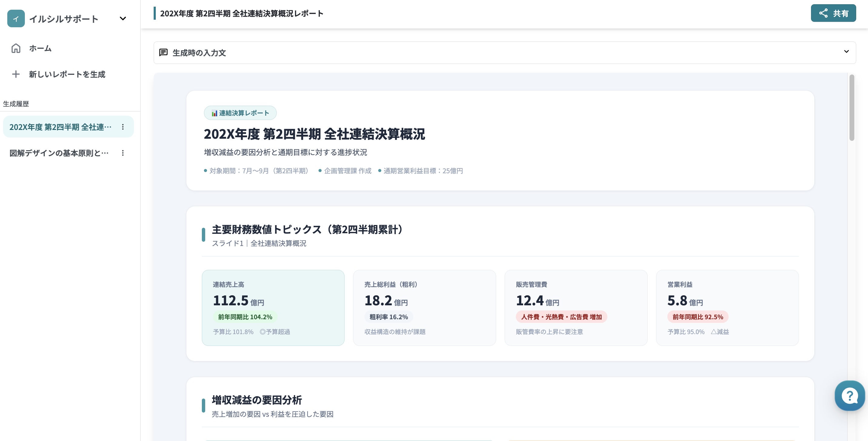This screenshot has width=868, height=441.
Task: Click the chevron of 生成時の入力文 panel
Action: pyautogui.click(x=846, y=51)
